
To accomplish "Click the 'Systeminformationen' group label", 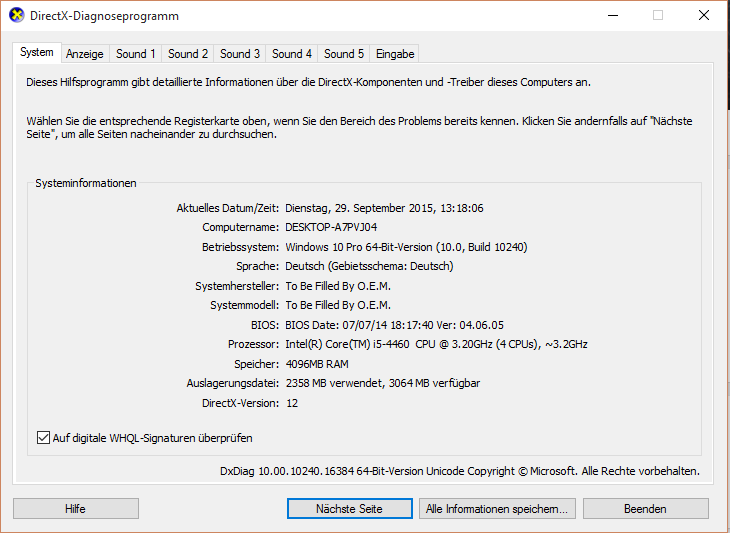I will [86, 183].
